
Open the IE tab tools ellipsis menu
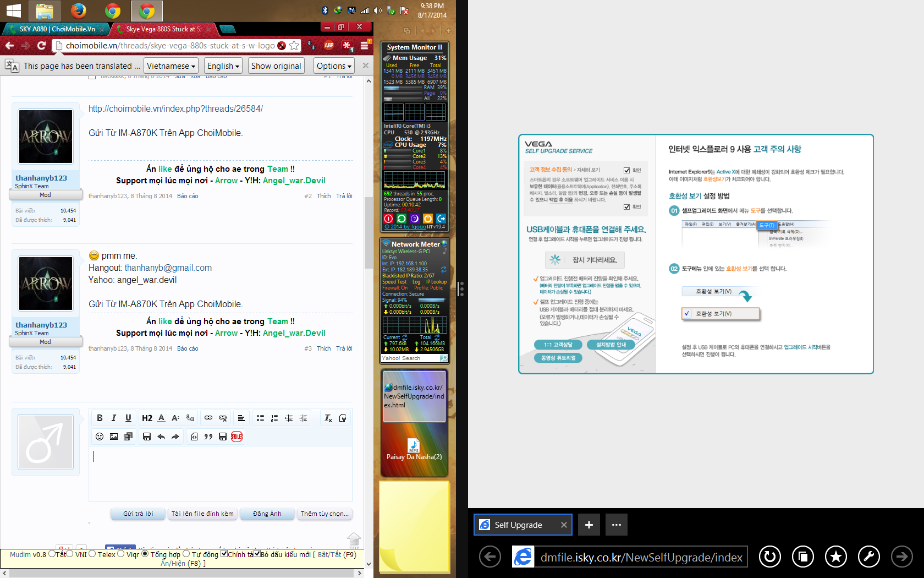coord(617,525)
